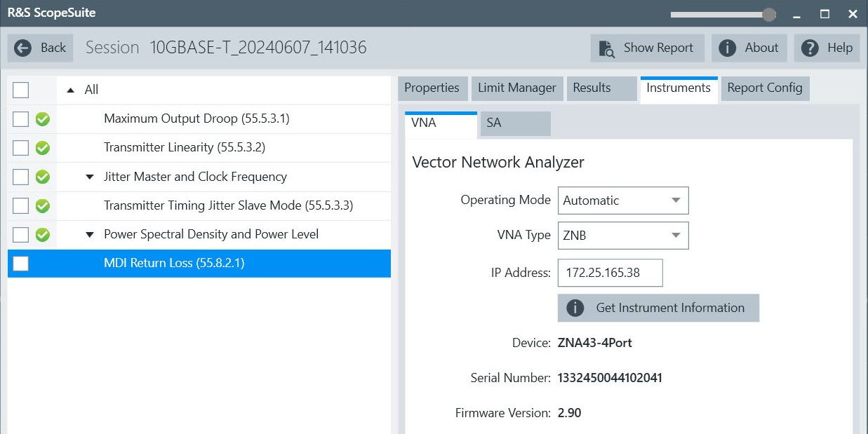
Task: Switch to the Properties tab
Action: [432, 88]
